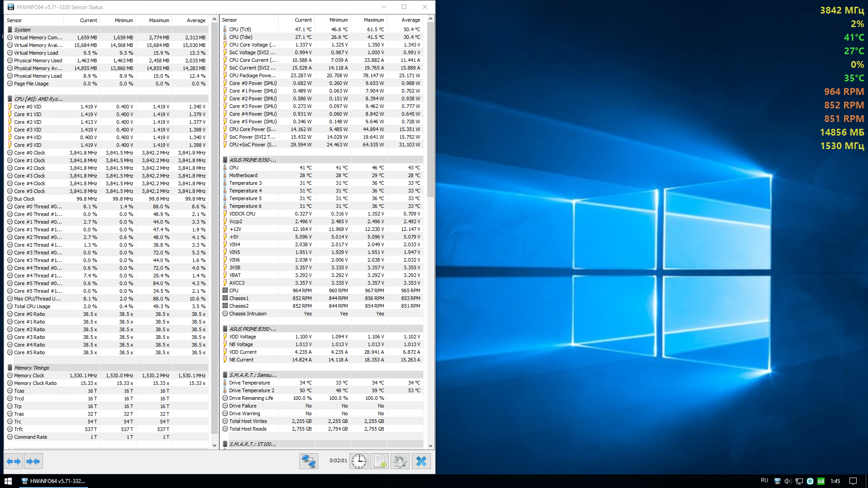Open the Windows Start menu
868x488 pixels.
8,481
